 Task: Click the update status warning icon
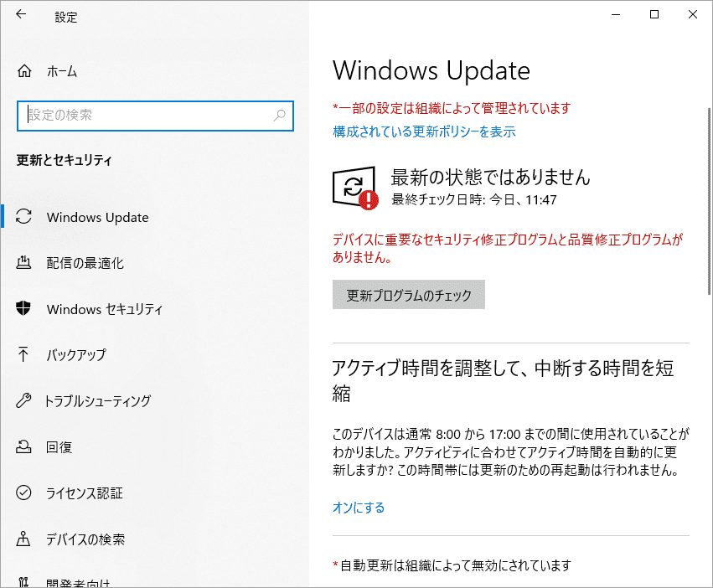[355, 188]
